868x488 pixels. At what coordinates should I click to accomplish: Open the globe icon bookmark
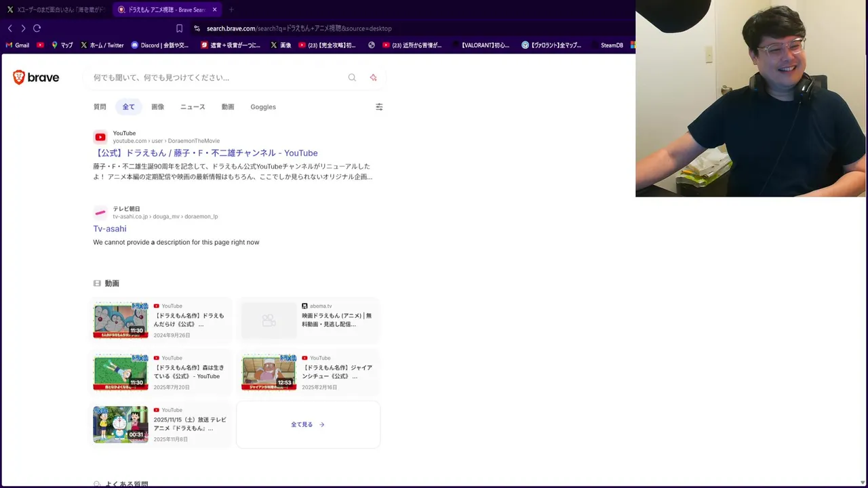click(372, 45)
